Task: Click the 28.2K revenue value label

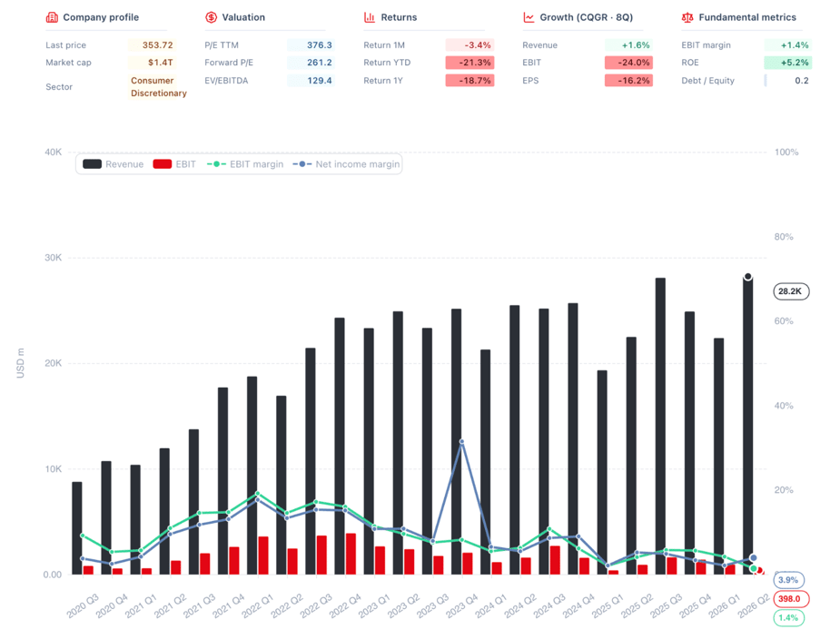Action: click(x=791, y=291)
